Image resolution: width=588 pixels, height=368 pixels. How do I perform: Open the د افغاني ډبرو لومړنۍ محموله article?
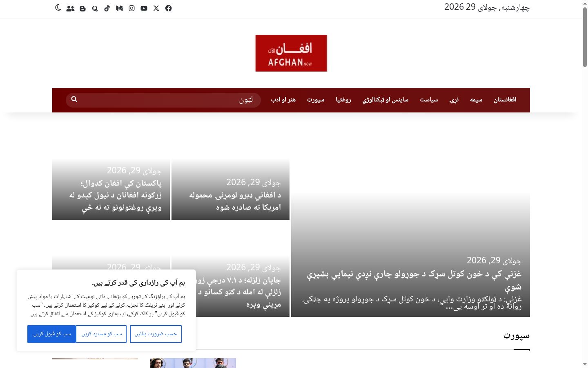tap(235, 201)
